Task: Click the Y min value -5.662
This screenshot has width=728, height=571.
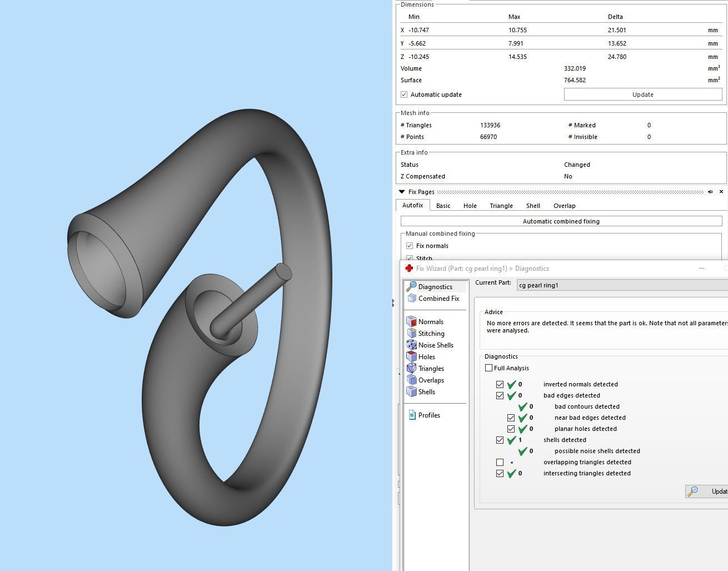Action: (418, 43)
